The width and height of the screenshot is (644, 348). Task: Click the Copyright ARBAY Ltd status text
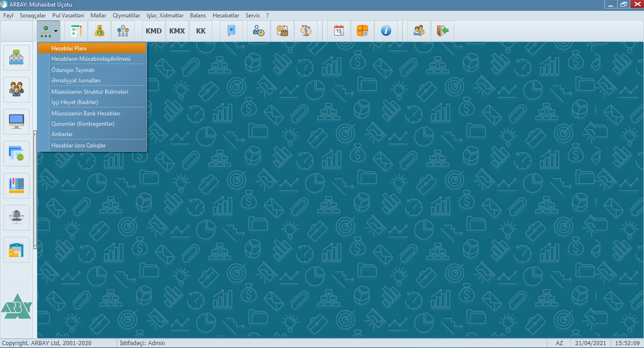(x=47, y=343)
